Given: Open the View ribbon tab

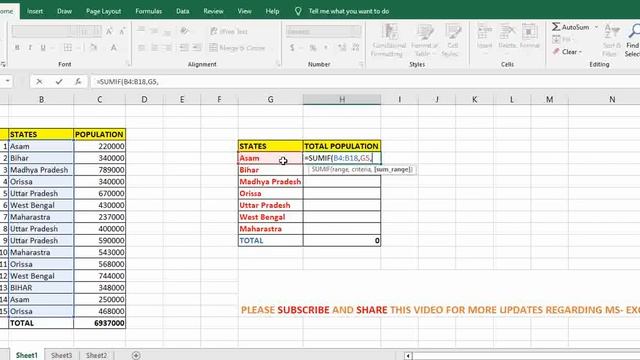Looking at the screenshot, I should [244, 11].
